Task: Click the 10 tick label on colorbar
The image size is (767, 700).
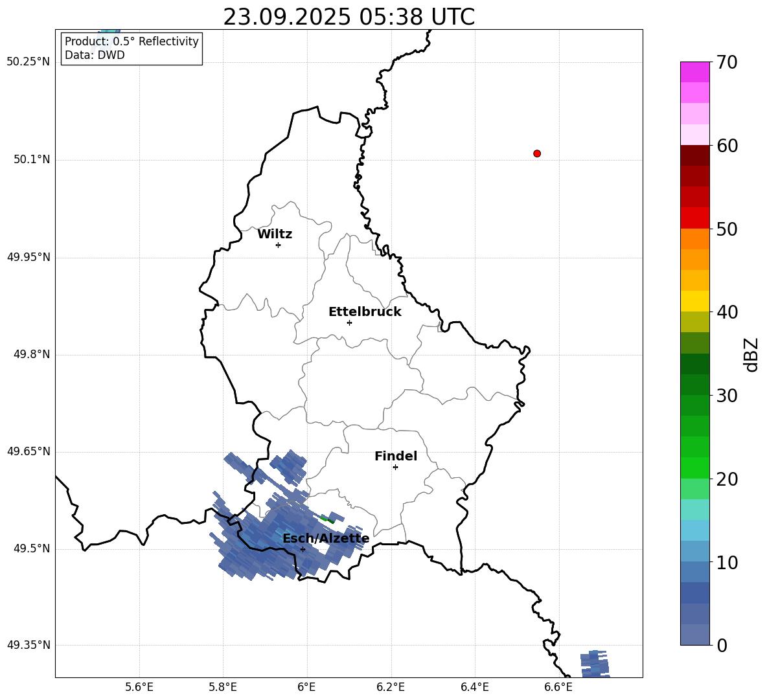Action: 727,562
